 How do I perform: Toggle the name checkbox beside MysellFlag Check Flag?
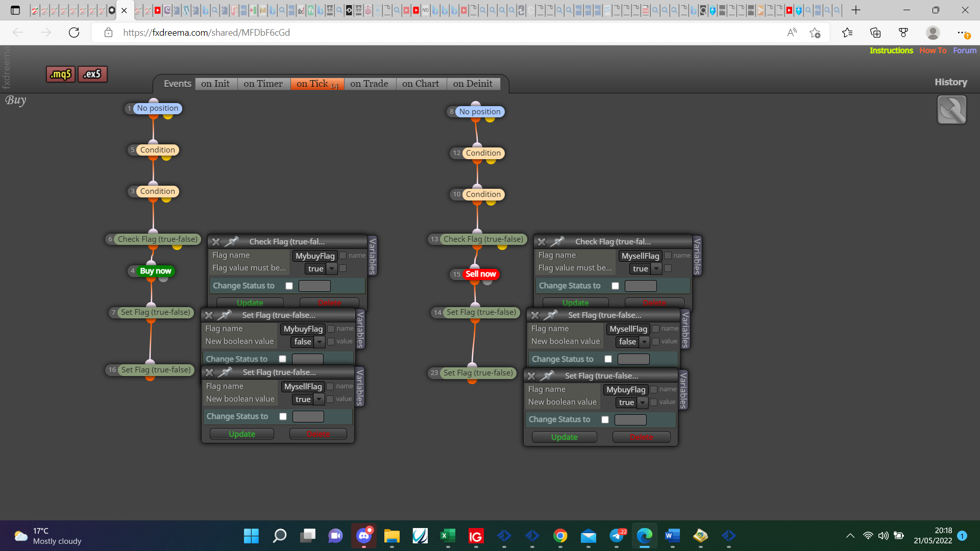(668, 255)
